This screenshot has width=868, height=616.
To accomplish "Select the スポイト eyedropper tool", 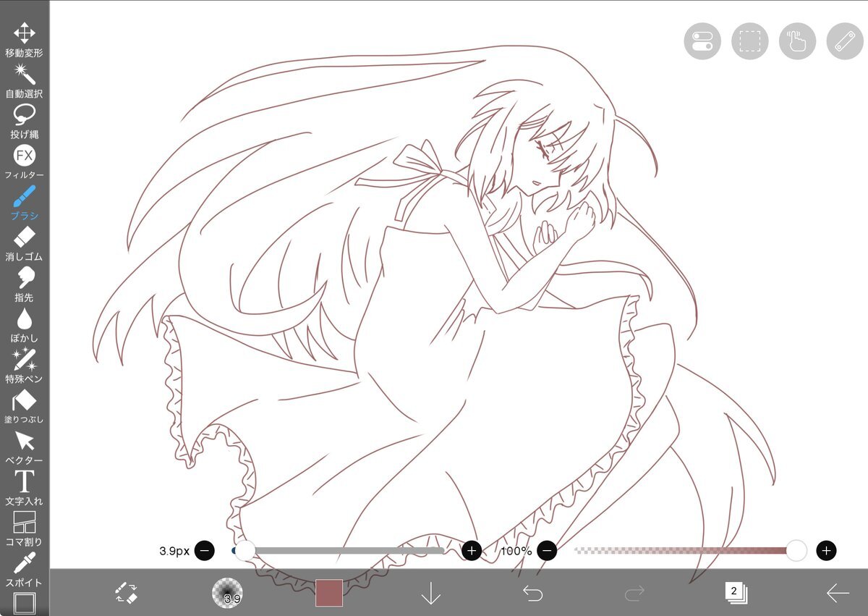I will (25, 570).
